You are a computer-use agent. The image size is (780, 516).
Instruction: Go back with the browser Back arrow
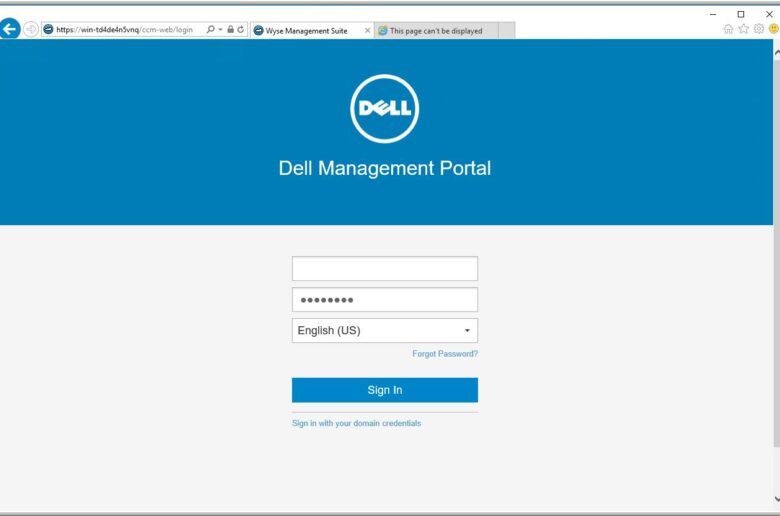(9, 29)
